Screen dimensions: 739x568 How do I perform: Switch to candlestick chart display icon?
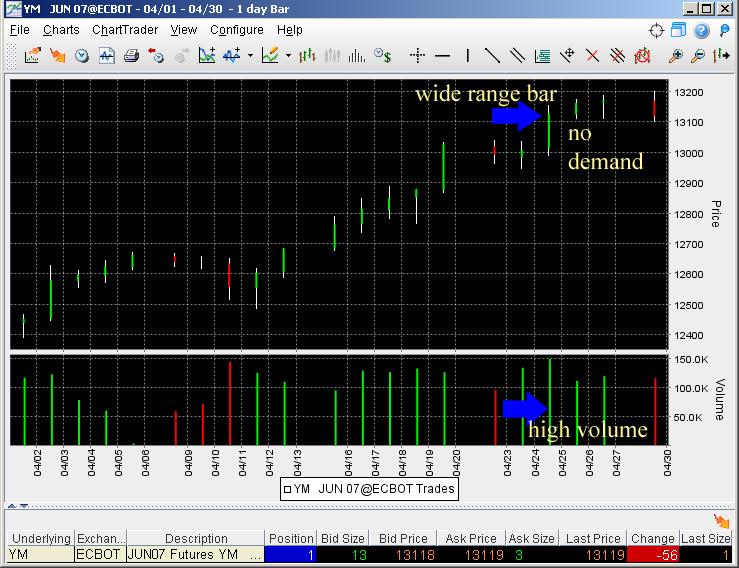(x=332, y=56)
